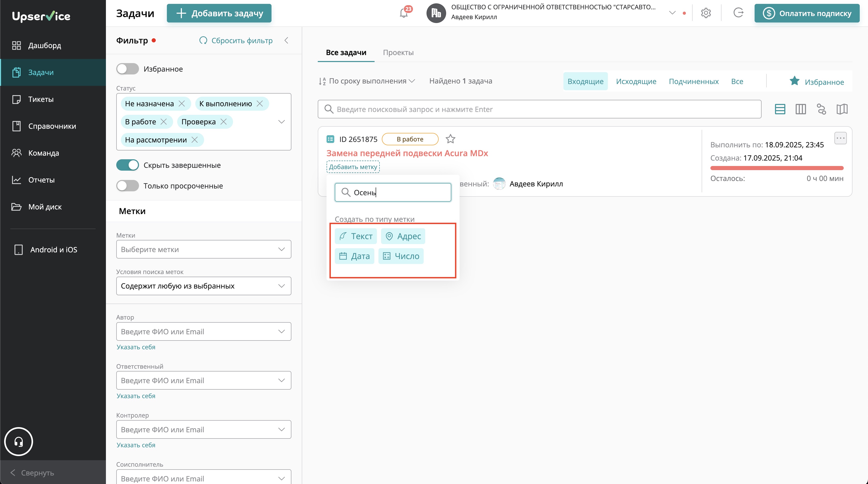Open task 'Замена передней подвески Acura MDx'
Viewport: 868px width, 484px height.
407,153
